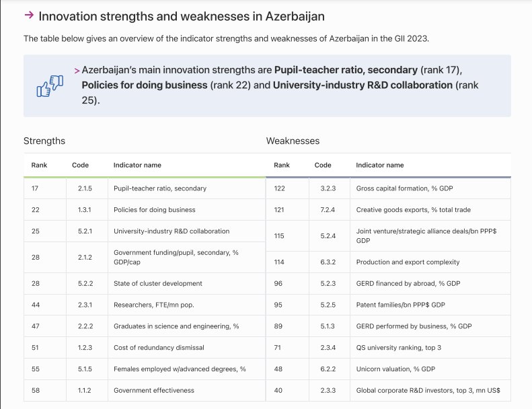The width and height of the screenshot is (532, 409).
Task: Select the 'Government effectiveness' row
Action: pyautogui.click(x=154, y=390)
